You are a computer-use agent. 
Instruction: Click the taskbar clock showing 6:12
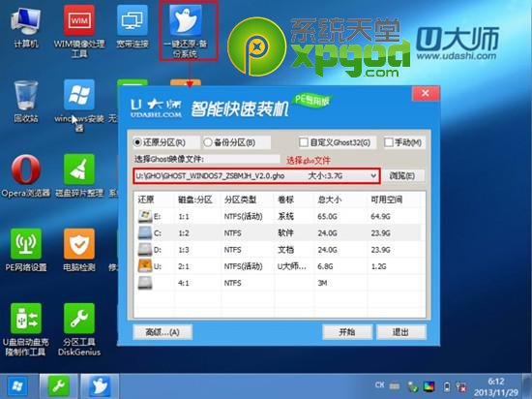496,386
